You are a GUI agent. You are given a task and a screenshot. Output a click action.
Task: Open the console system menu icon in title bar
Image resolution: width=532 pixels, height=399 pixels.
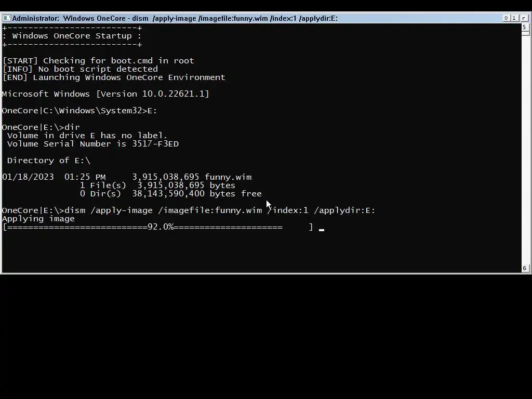[6, 18]
